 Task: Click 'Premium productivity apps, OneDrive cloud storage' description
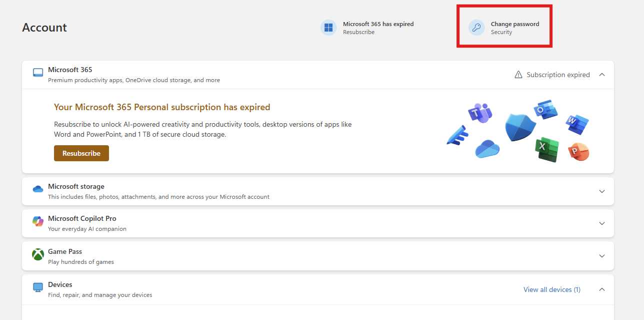(134, 80)
